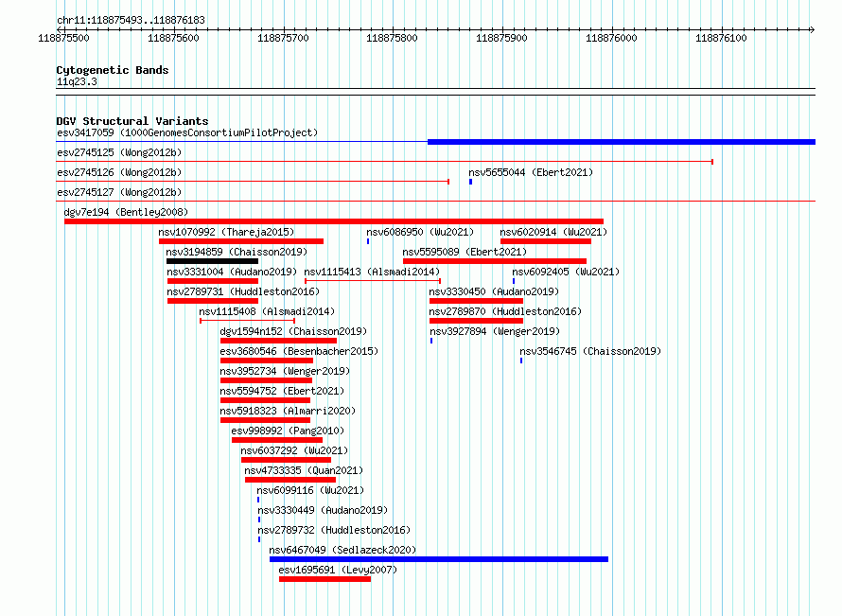Image resolution: width=842 pixels, height=616 pixels.
Task: Click nsv5655044 (Ebert2021) label
Action: click(531, 172)
